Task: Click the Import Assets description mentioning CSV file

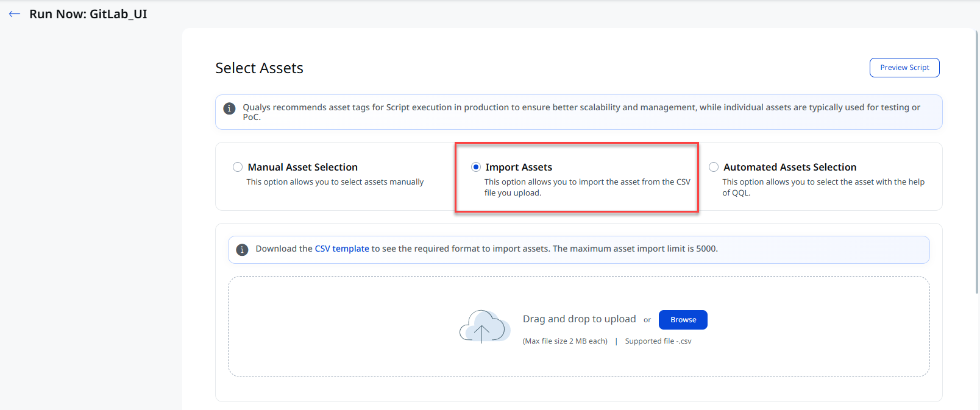Action: pos(588,188)
